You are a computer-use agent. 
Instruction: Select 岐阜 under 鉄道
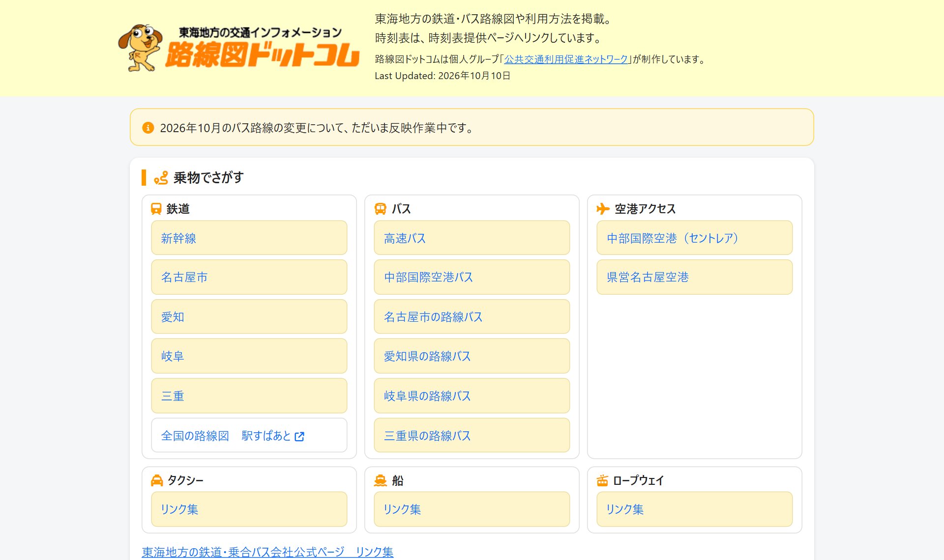point(249,356)
